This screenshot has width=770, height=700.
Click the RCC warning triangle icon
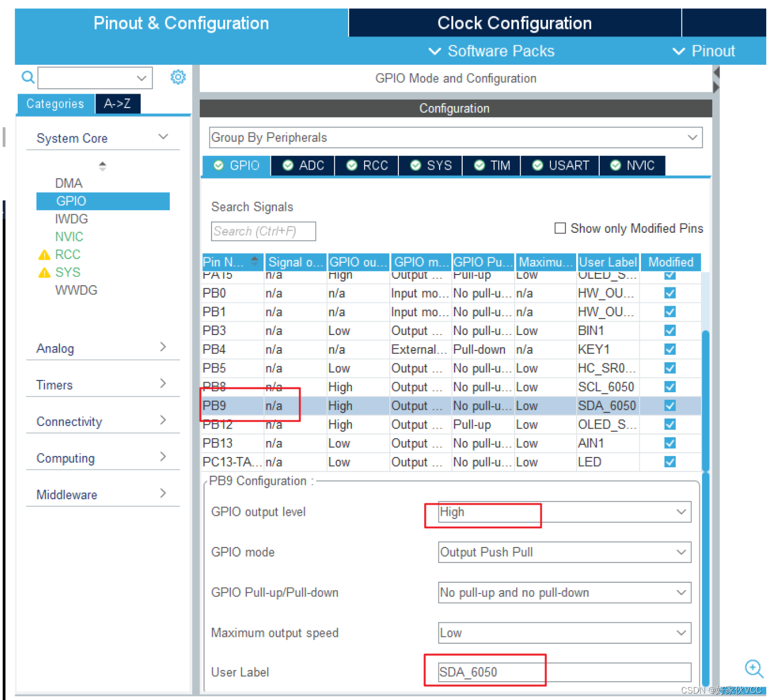point(44,255)
